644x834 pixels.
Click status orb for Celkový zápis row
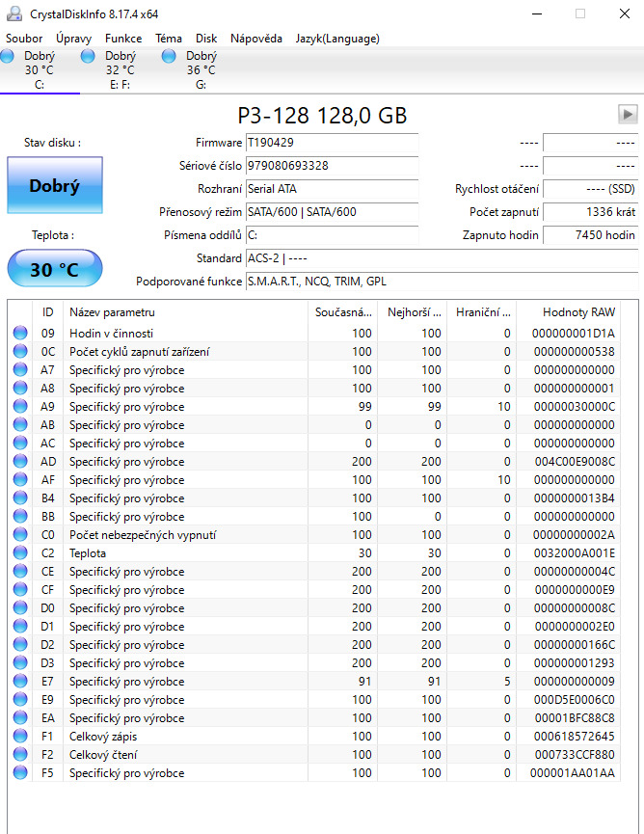(20, 737)
